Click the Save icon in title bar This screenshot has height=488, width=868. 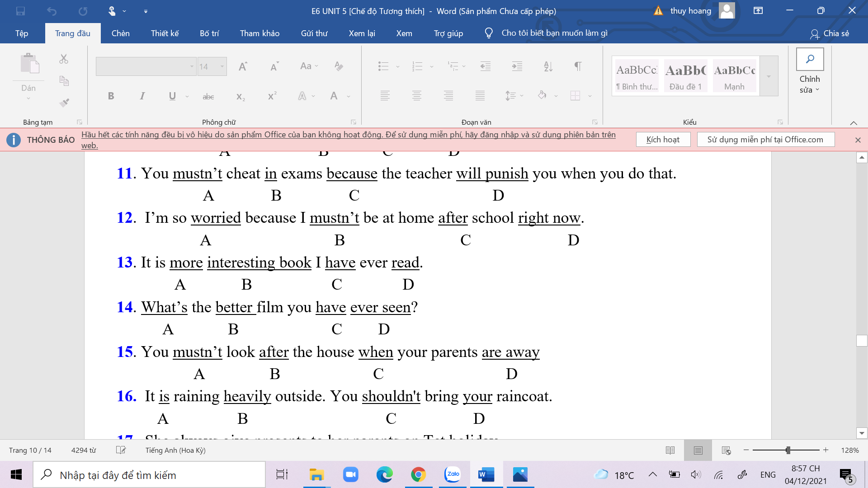point(20,11)
